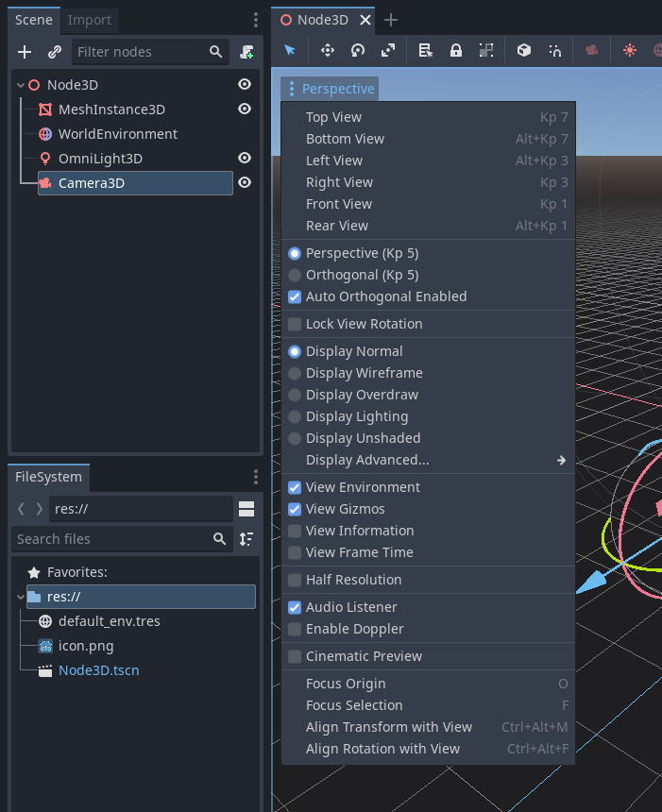Click the list select mode toolbar icon
This screenshot has height=812, width=662.
pos(425,50)
